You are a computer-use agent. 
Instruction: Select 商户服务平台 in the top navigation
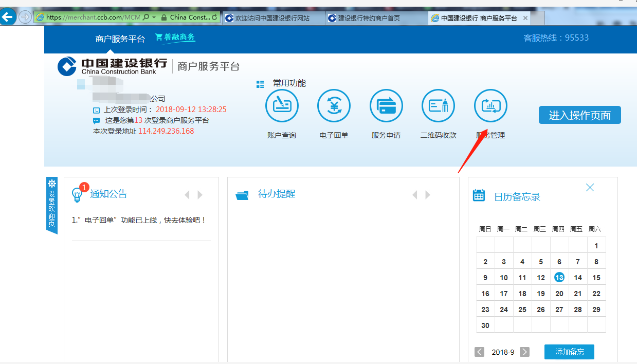[120, 39]
